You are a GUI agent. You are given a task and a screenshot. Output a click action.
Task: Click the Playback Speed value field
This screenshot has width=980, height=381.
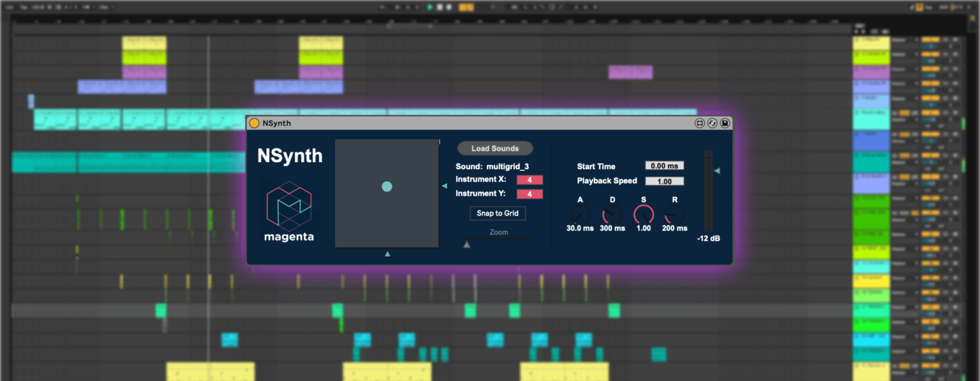click(664, 181)
